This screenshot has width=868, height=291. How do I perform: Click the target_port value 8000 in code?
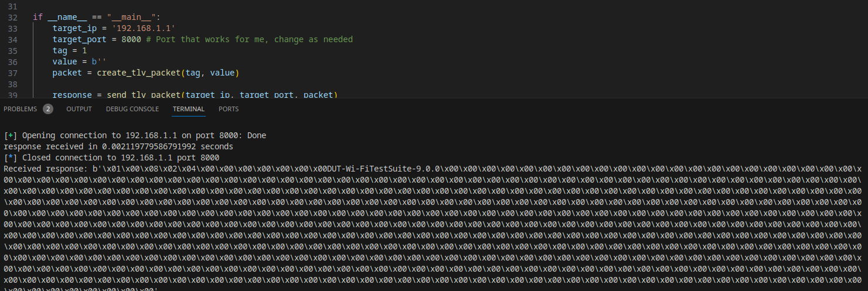[131, 39]
